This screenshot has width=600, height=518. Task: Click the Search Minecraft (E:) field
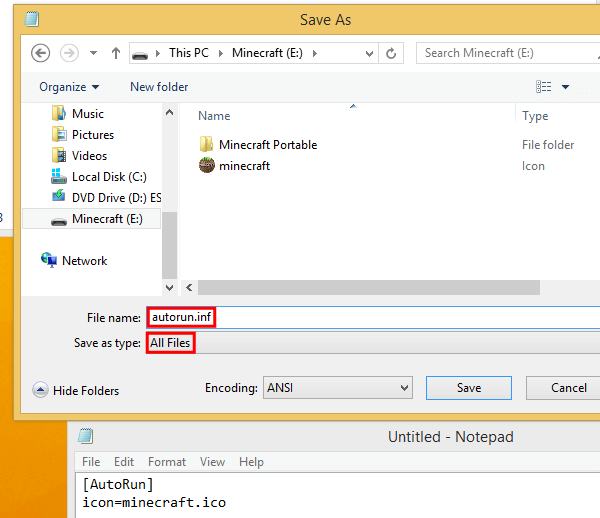(509, 53)
